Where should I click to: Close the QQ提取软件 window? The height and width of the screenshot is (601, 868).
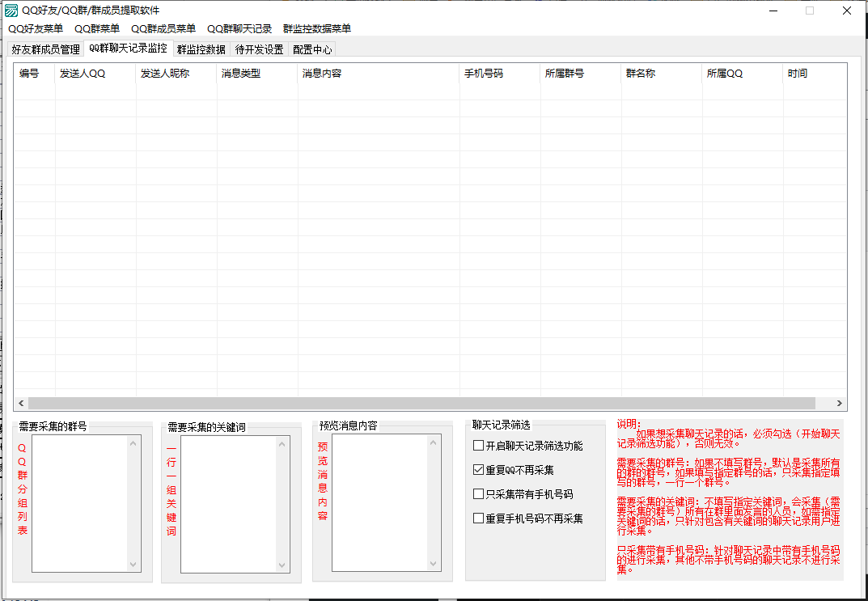tap(846, 11)
